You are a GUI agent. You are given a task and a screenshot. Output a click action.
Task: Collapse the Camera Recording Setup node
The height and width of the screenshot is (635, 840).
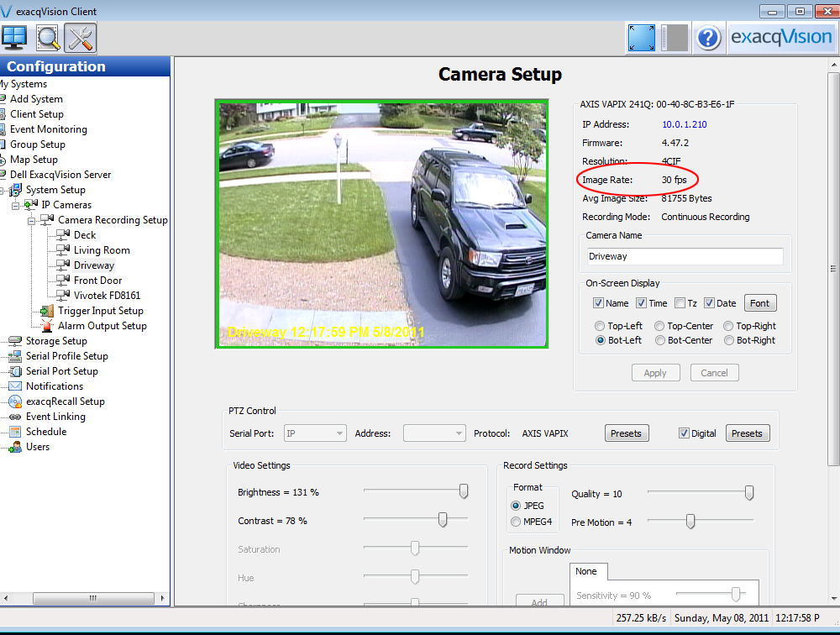point(32,220)
